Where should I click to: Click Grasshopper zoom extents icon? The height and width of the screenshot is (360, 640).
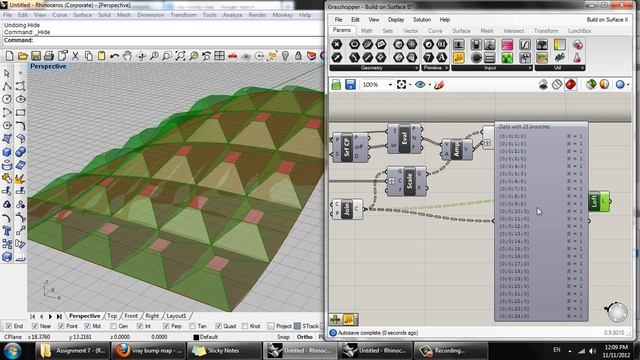click(x=401, y=84)
